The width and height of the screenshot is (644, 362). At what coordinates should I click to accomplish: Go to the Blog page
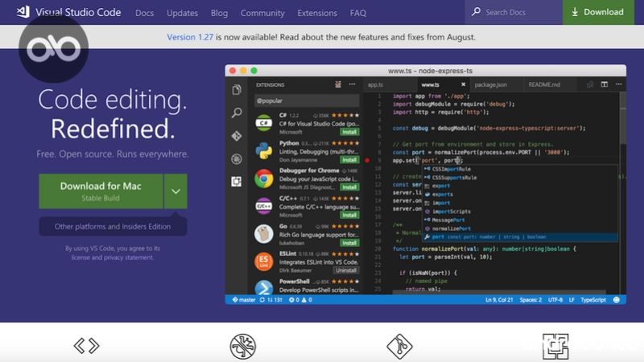(x=219, y=13)
